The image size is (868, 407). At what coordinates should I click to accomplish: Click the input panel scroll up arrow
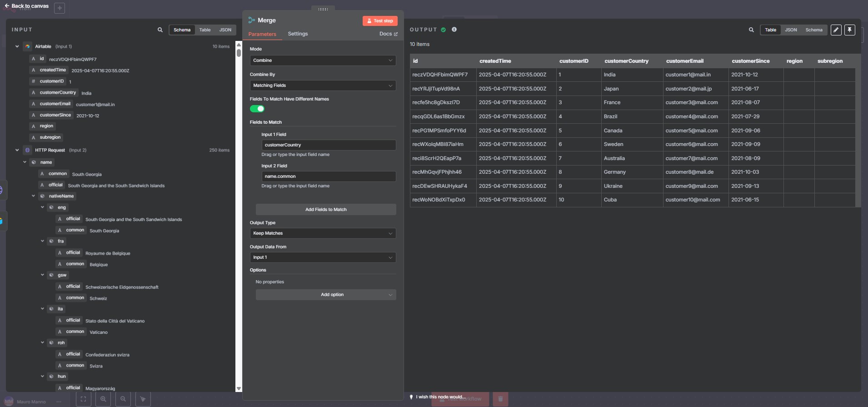(239, 45)
